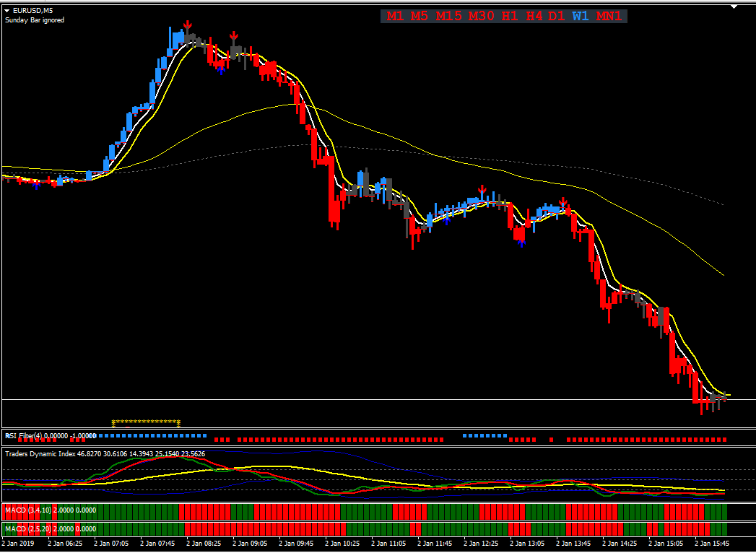Viewport: 756px width, 553px height.
Task: Toggle the one-click trading arrow beside EURUSD,M5
Action: [x=6, y=10]
